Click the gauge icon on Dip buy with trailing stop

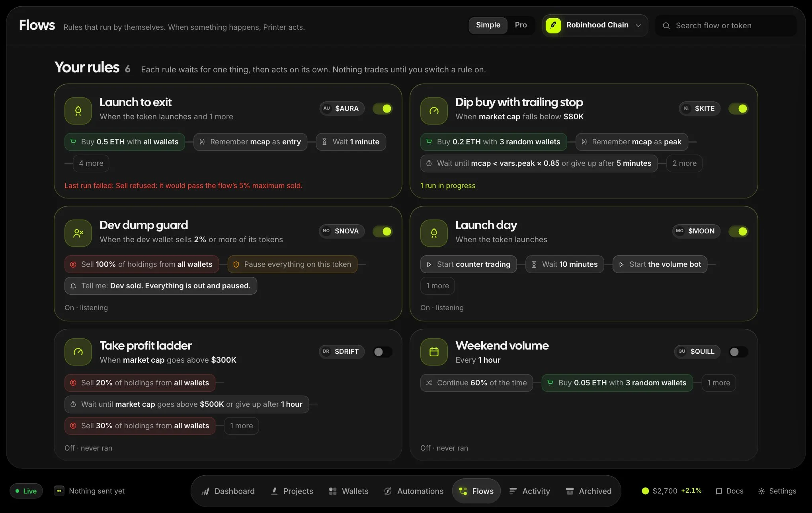tap(434, 111)
